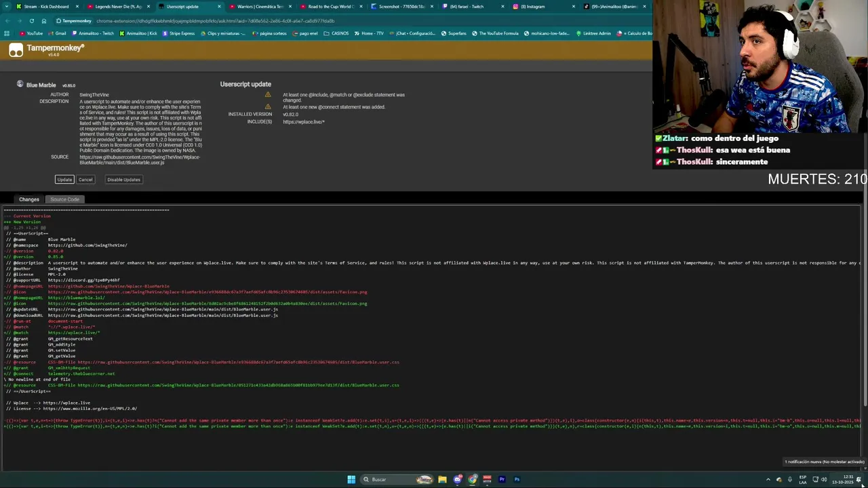Click the https://wplace.live/* include text
This screenshot has width=868, height=488.
click(304, 122)
